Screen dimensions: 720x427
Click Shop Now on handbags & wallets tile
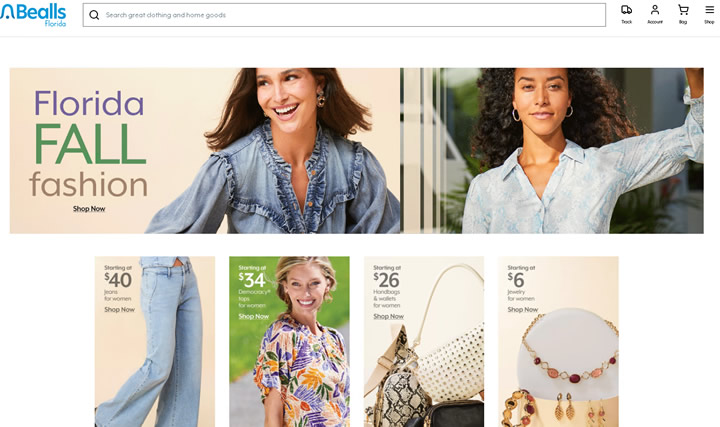pos(388,316)
